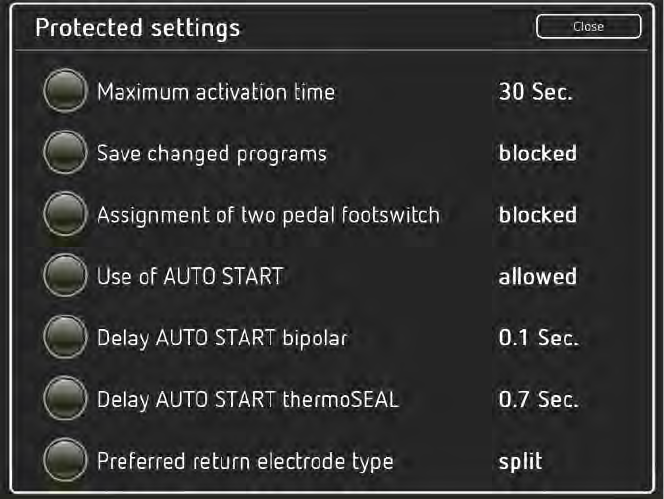Image resolution: width=664 pixels, height=499 pixels.
Task: Toggle the 'allowed' value for AUTO START
Action: (x=537, y=276)
